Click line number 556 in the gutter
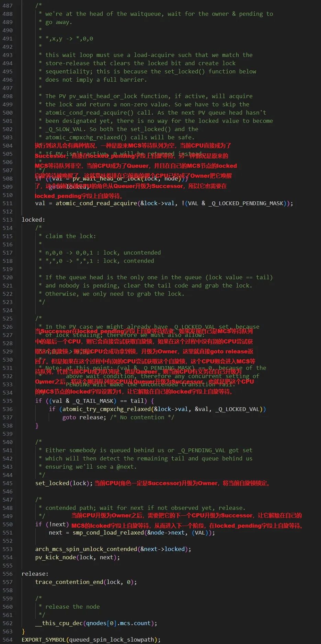Screen dimensions: 321x644 pos(7,574)
